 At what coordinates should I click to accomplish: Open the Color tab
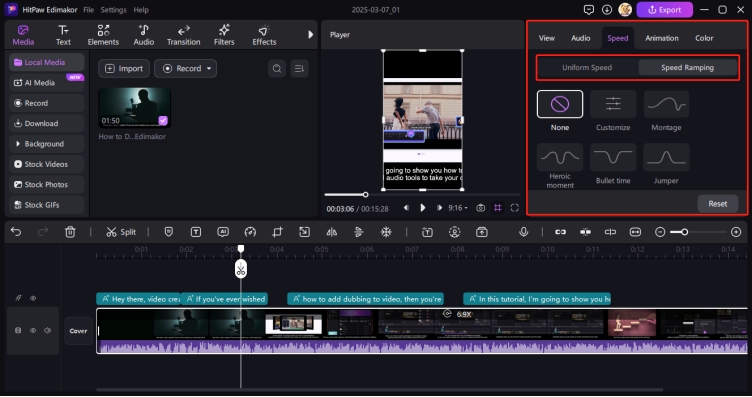(704, 38)
